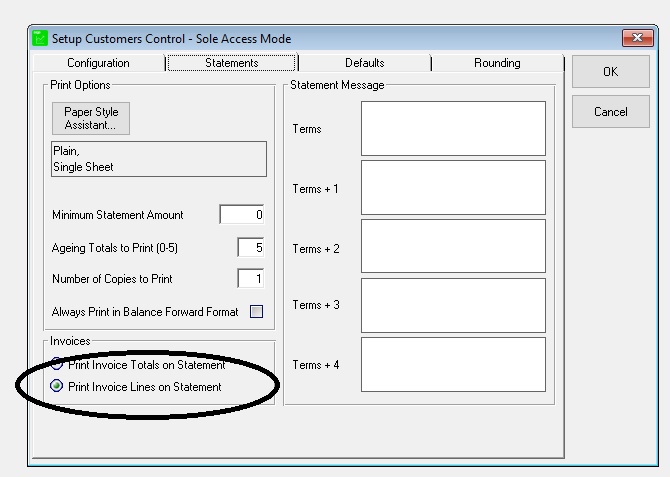Click the Terms message text box
This screenshot has width=670, height=477.
453,128
